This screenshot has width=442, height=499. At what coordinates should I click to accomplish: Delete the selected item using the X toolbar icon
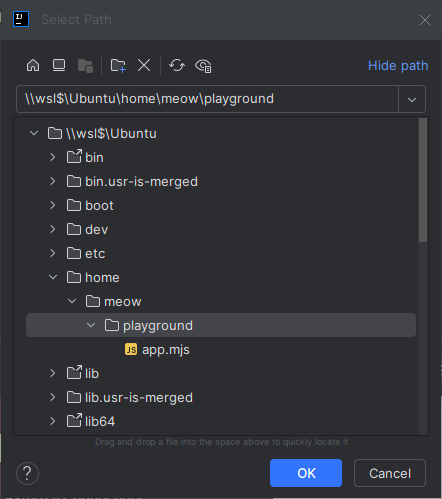click(144, 65)
